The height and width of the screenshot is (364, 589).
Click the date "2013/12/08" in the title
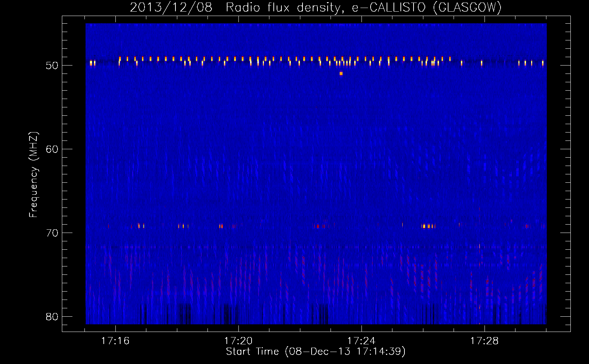[171, 7]
